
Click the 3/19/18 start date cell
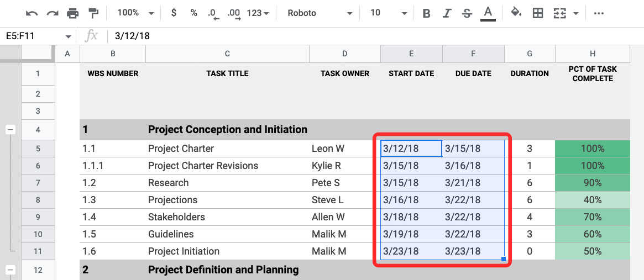pyautogui.click(x=411, y=234)
